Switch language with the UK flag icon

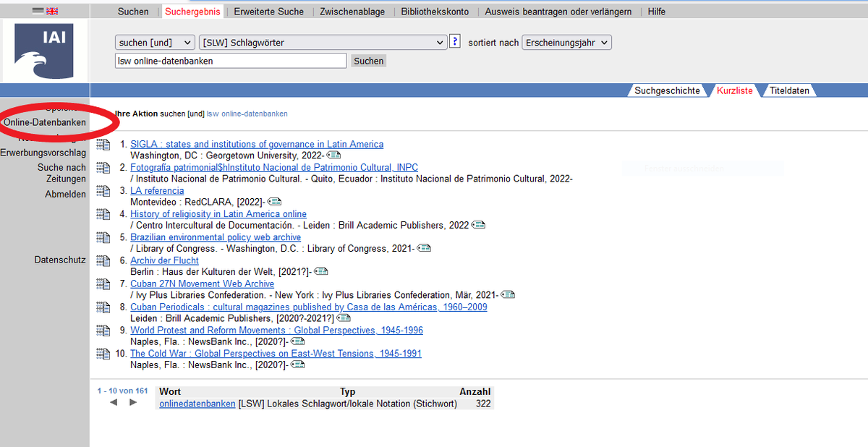pos(52,12)
